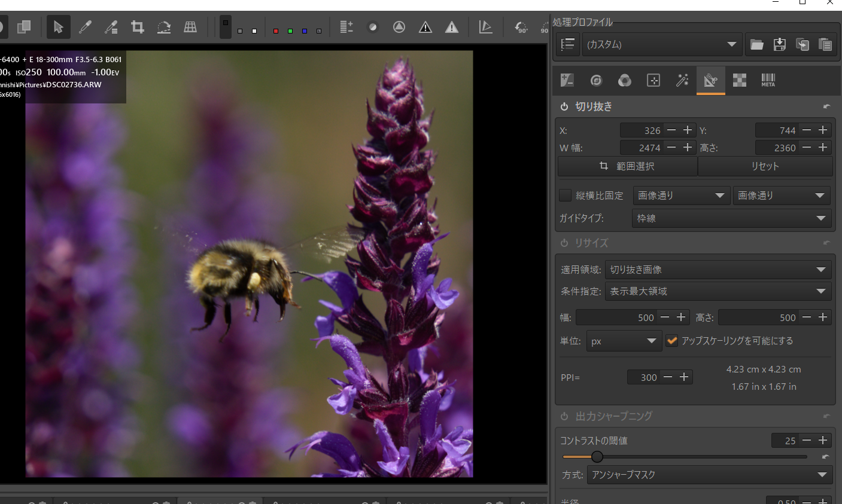Switch to the META metadata tab
The height and width of the screenshot is (504, 842).
768,80
